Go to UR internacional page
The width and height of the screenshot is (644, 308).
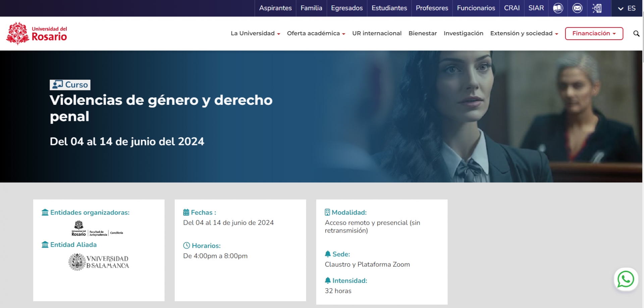377,33
